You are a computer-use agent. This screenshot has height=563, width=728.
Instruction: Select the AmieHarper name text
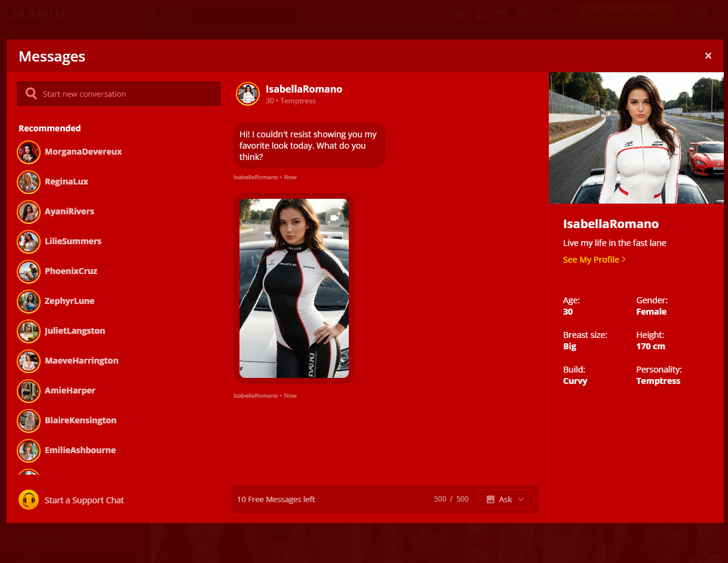point(70,390)
